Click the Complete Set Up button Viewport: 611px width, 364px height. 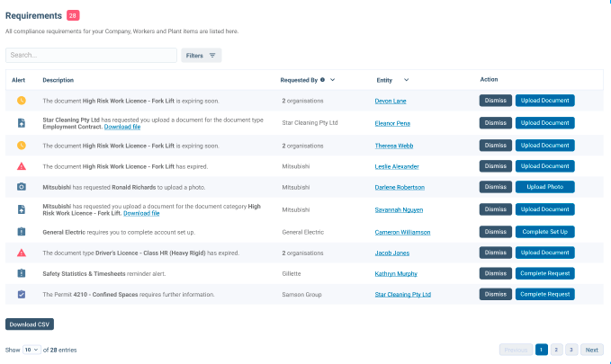544,232
